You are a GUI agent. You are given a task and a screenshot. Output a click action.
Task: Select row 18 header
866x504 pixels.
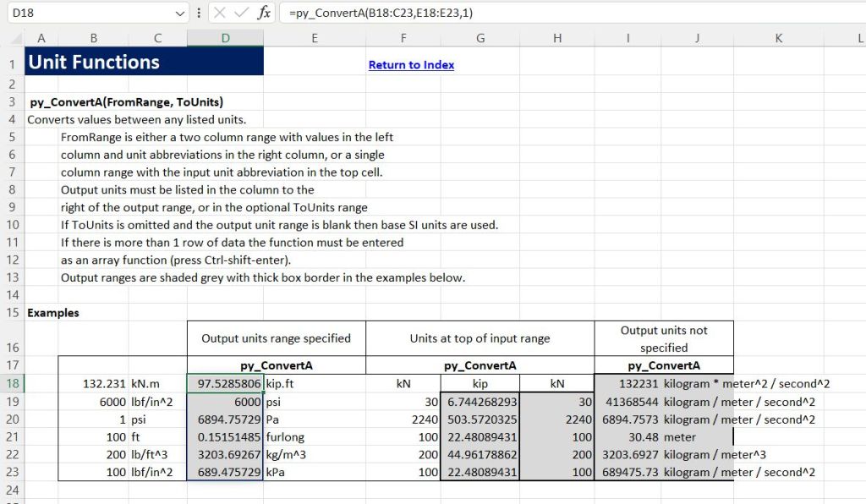point(12,384)
